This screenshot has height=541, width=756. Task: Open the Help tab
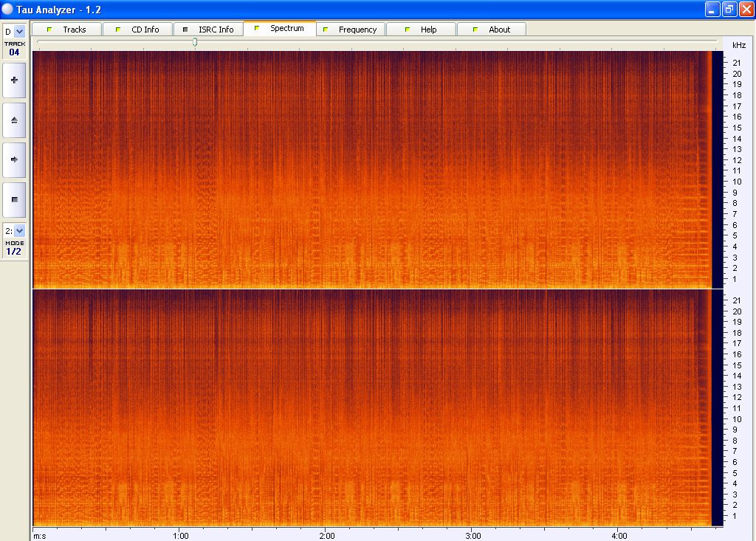tap(421, 30)
